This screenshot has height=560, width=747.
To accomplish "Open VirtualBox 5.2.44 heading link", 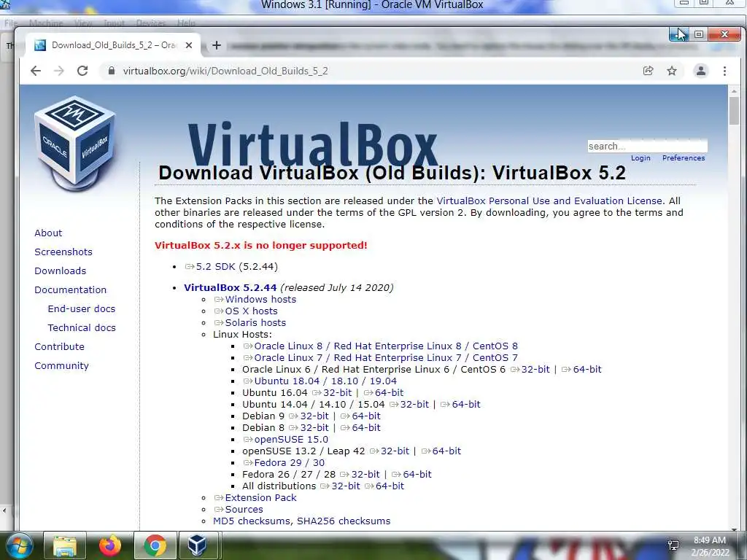I will click(230, 287).
